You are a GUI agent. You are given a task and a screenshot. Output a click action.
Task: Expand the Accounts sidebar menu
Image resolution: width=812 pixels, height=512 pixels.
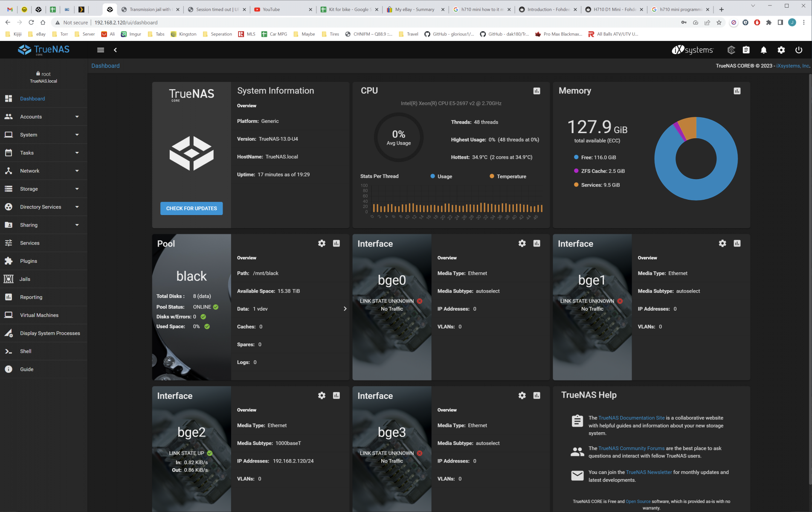(x=43, y=116)
